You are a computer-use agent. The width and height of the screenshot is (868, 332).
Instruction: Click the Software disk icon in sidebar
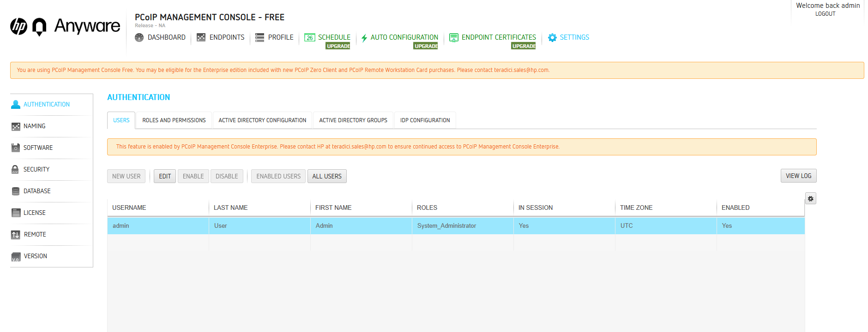click(16, 148)
